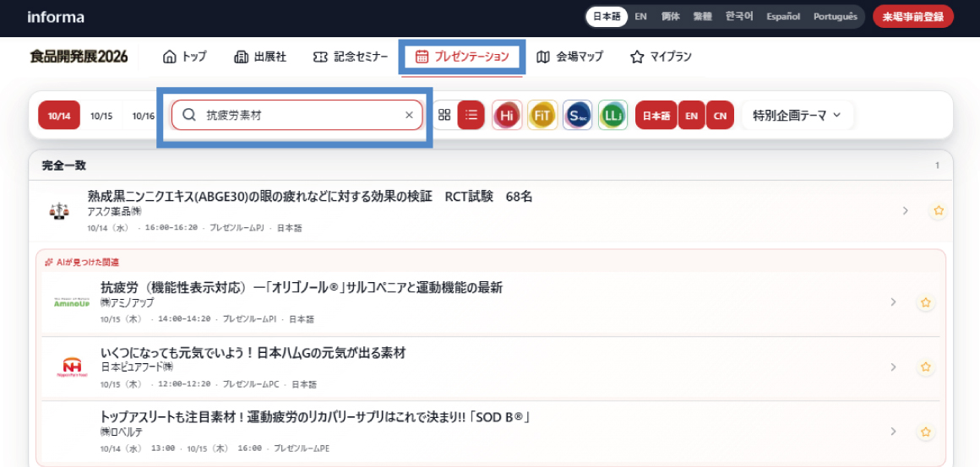Expand the アミノアップ result chevron

(893, 302)
